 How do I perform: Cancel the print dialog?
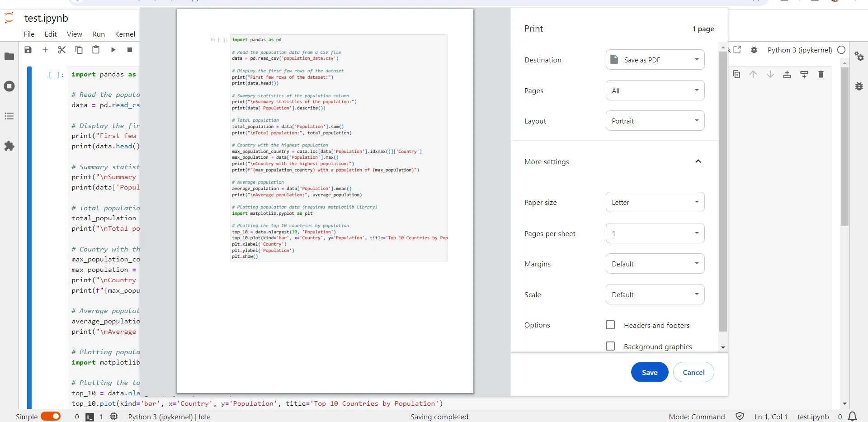tap(693, 372)
